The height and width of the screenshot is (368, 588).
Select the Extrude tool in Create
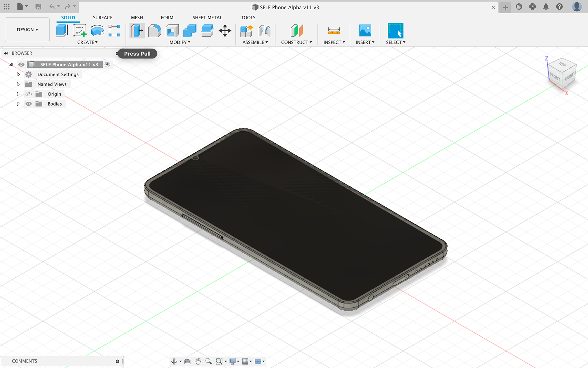[62, 31]
